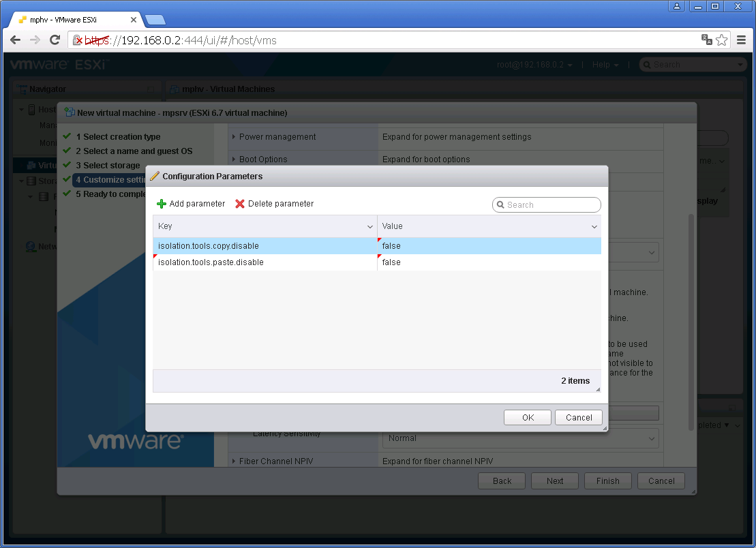This screenshot has width=756, height=548.
Task: Click the browser Back arrow
Action: point(16,40)
